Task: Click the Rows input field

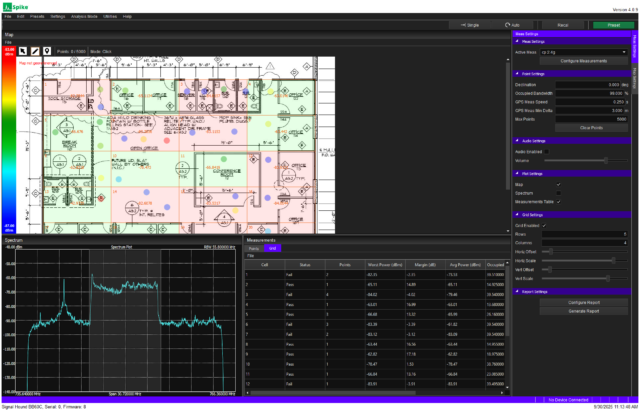Action: click(584, 234)
